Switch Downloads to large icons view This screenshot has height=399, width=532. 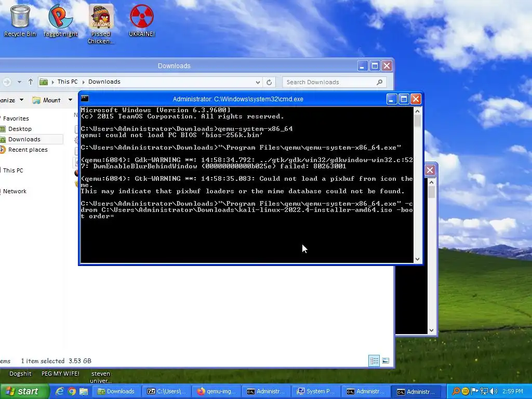click(x=385, y=361)
